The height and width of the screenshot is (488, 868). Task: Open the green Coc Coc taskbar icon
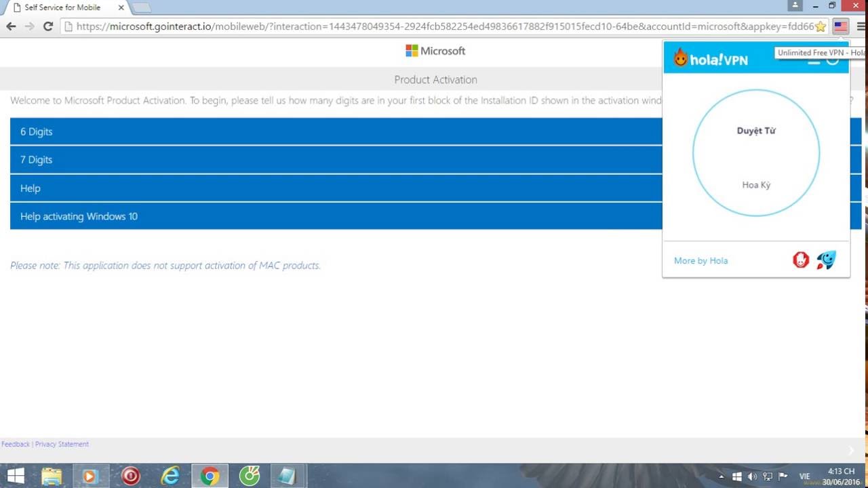[250, 476]
